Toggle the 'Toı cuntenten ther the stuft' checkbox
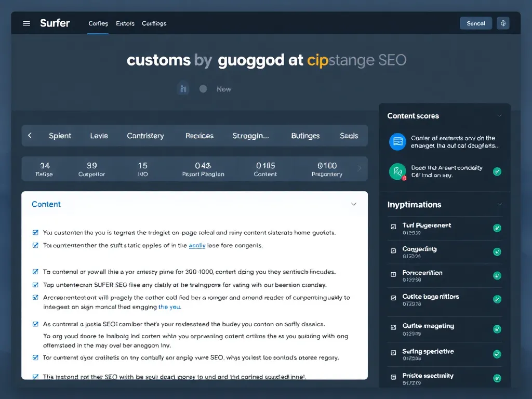Image resolution: width=532 pixels, height=399 pixels. click(x=35, y=245)
